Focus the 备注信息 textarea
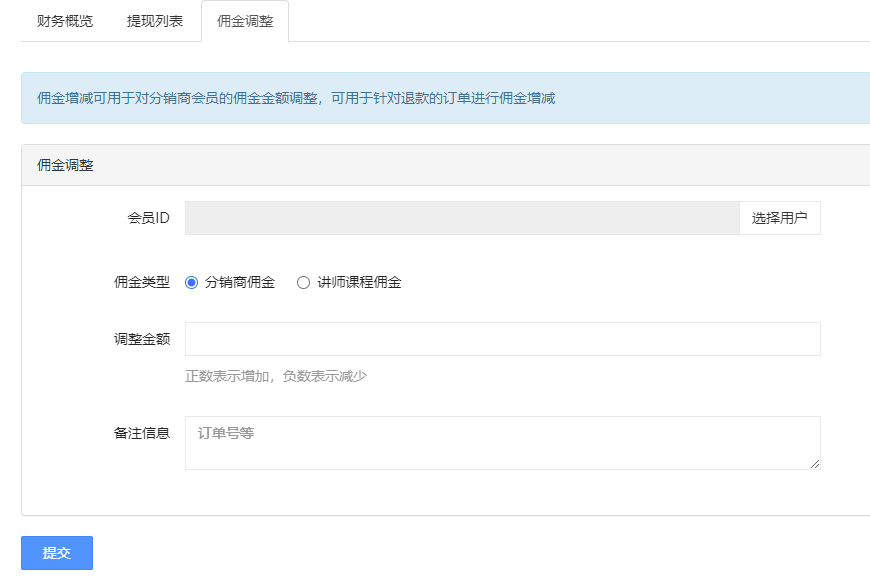The width and height of the screenshot is (870, 585). coord(503,443)
